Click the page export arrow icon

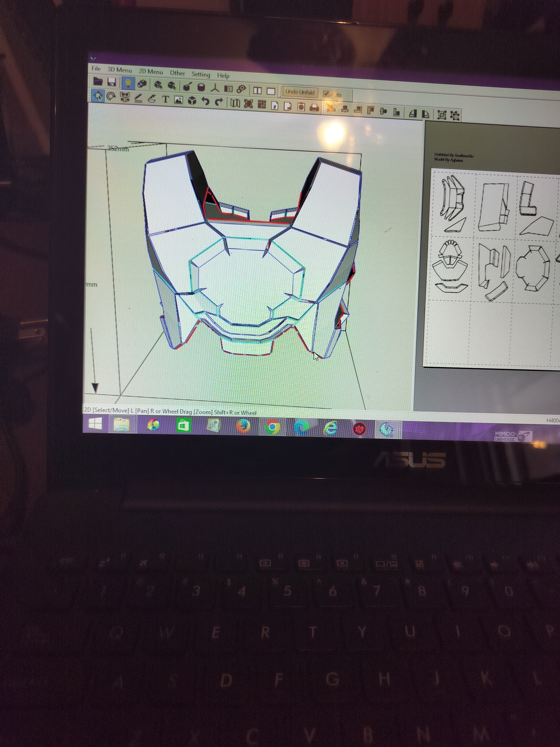coord(288,106)
